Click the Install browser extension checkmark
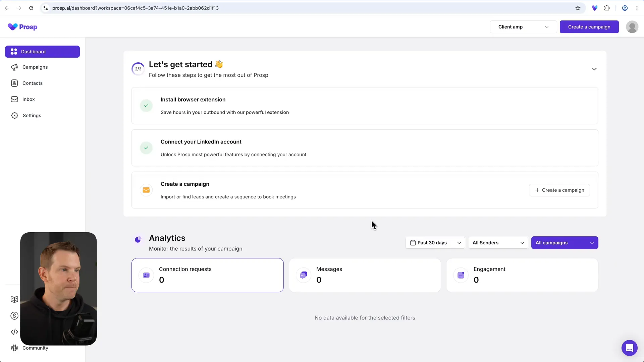This screenshot has height=362, width=644. click(x=146, y=106)
